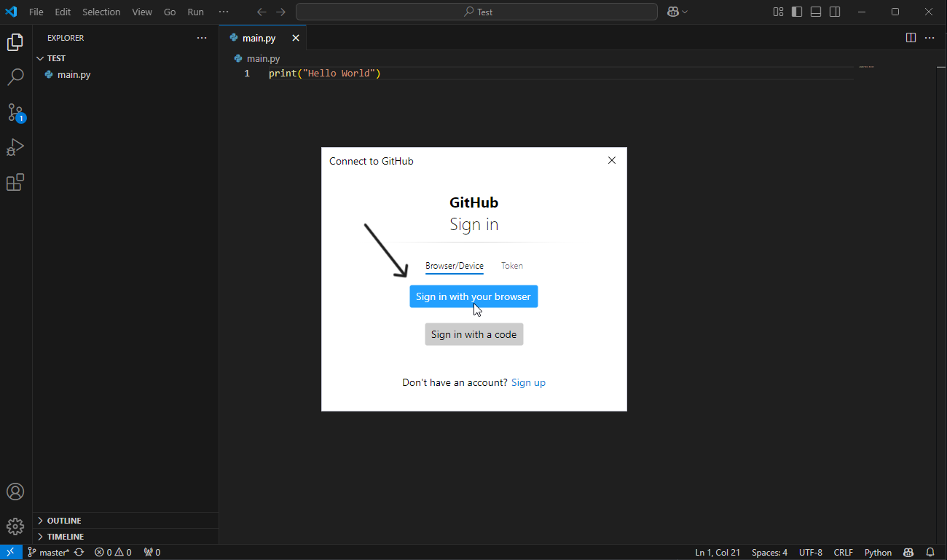Image resolution: width=947 pixels, height=560 pixels.
Task: Open Source Control view with badge
Action: point(15,112)
